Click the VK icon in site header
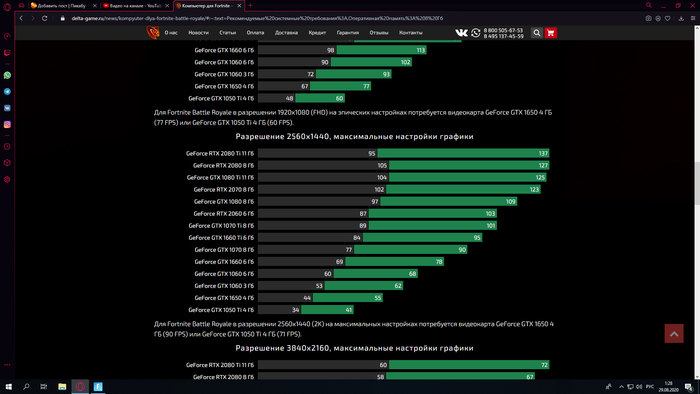This screenshot has width=700, height=394. pos(462,33)
